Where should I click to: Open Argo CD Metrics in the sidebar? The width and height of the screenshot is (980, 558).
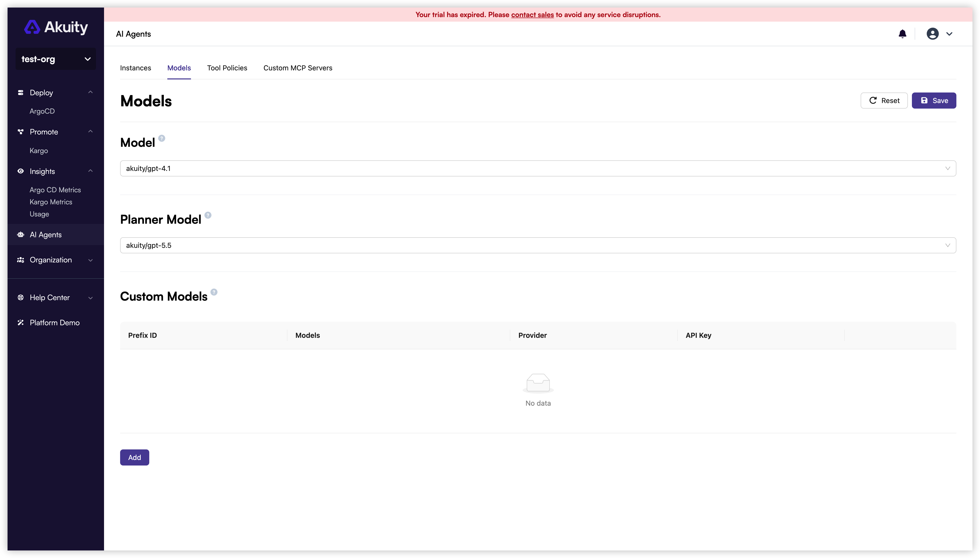click(55, 190)
